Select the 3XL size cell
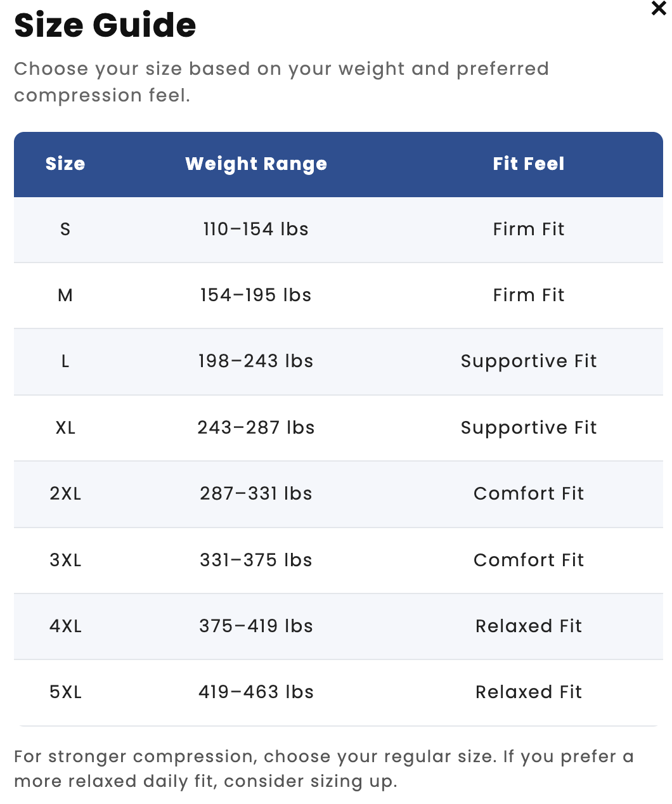 65,560
